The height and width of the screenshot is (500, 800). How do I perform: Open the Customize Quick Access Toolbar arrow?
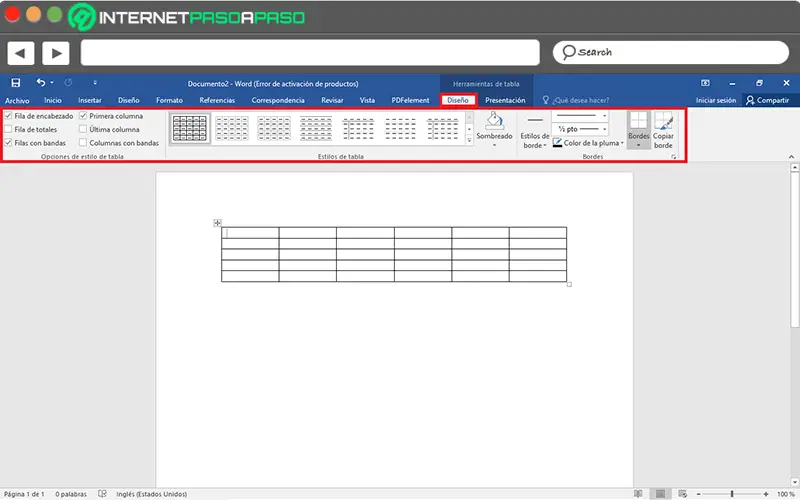tap(95, 83)
